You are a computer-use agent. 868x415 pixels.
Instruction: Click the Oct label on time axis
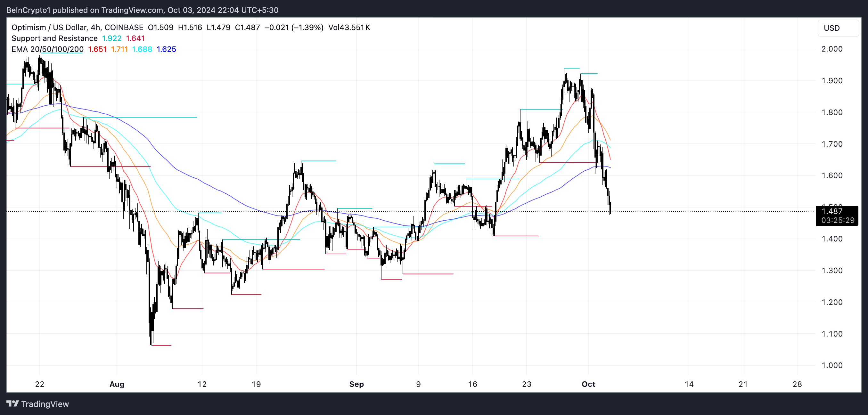588,384
